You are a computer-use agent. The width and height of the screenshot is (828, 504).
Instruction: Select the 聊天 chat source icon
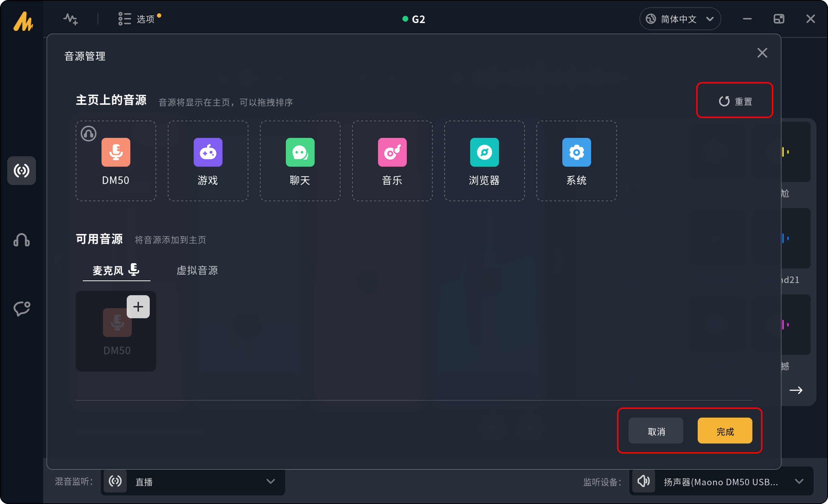click(300, 152)
